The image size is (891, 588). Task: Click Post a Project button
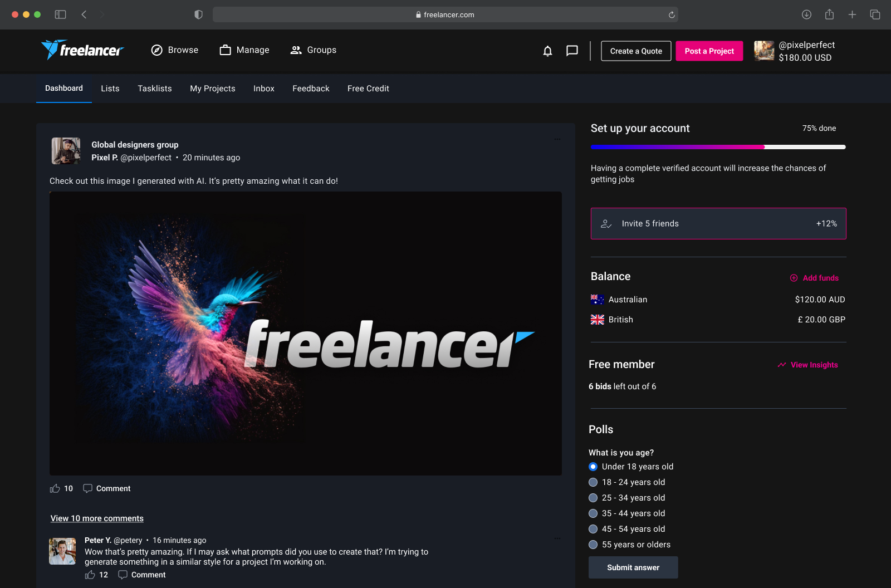point(709,51)
